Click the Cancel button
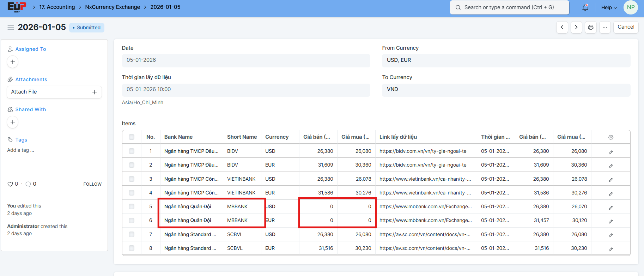The height and width of the screenshot is (276, 644). [626, 27]
